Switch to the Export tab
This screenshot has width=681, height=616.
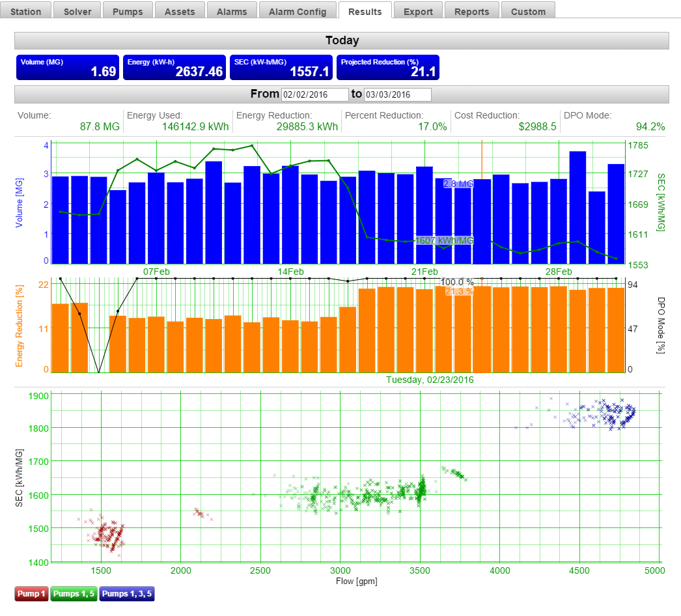click(418, 11)
